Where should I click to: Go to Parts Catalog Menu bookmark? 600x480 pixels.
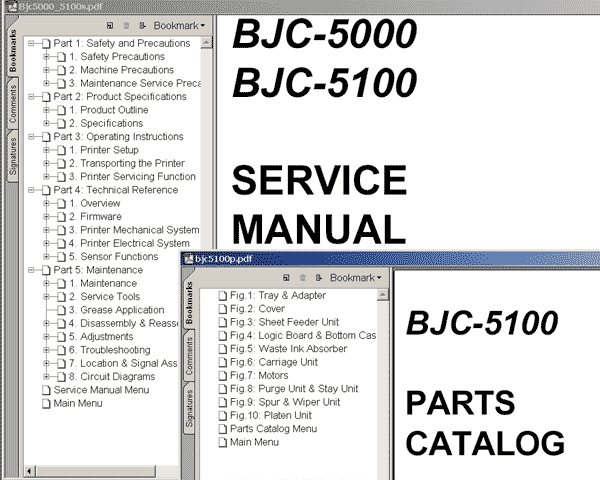273,428
